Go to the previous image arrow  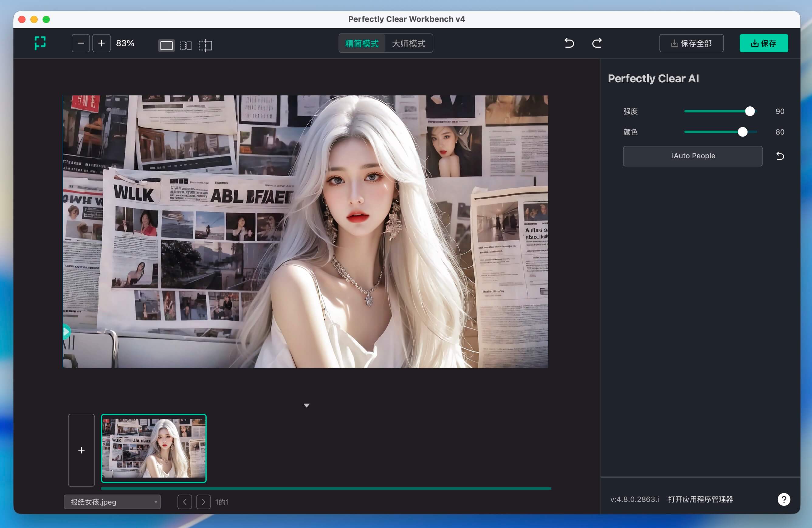[x=184, y=502]
